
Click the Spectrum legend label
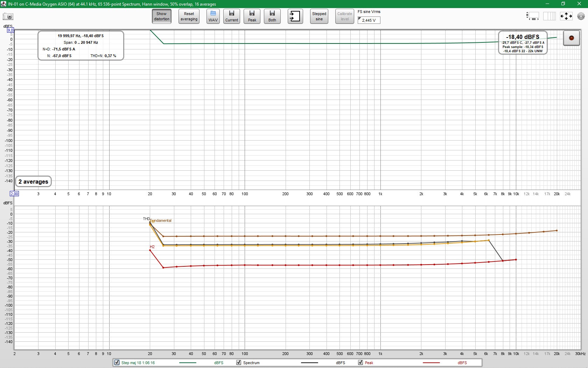(251, 363)
